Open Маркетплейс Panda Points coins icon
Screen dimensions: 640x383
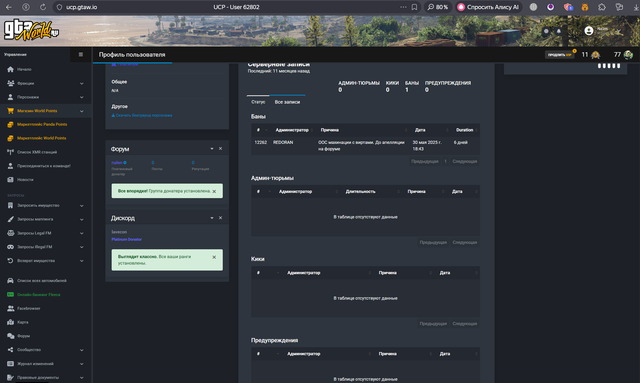pyautogui.click(x=10, y=125)
